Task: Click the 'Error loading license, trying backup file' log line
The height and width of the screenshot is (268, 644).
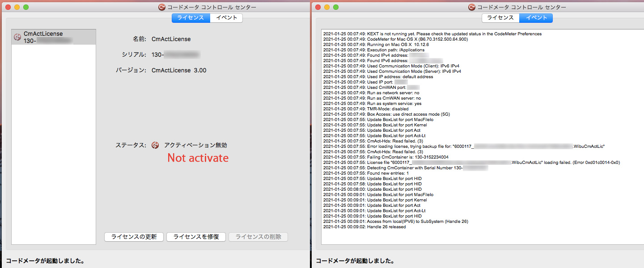Action: tap(464, 147)
